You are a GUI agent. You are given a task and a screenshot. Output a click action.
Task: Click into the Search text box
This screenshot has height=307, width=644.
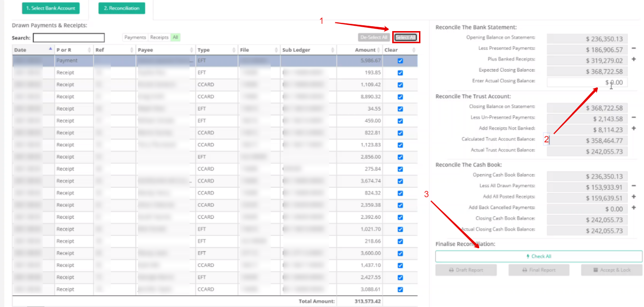(x=69, y=38)
